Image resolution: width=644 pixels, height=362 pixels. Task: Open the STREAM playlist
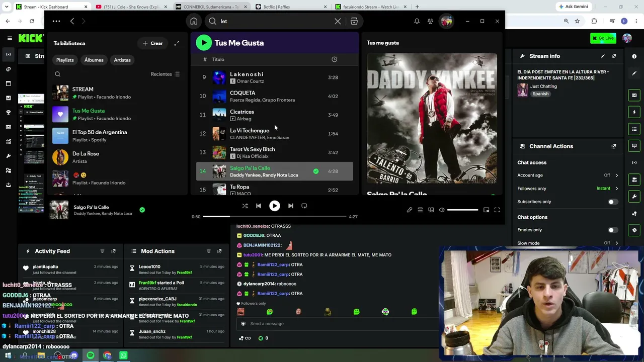click(117, 93)
